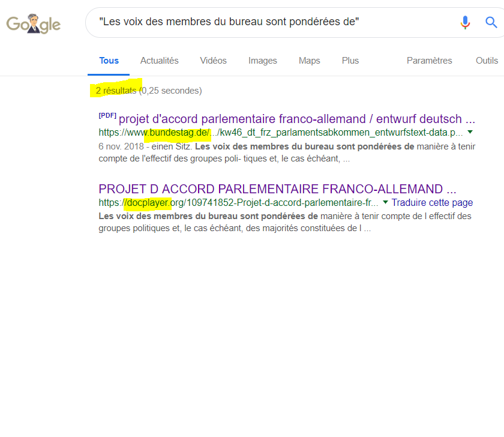Start voice search with the microphone icon
Screen dimensions: 504x437
coord(465,23)
